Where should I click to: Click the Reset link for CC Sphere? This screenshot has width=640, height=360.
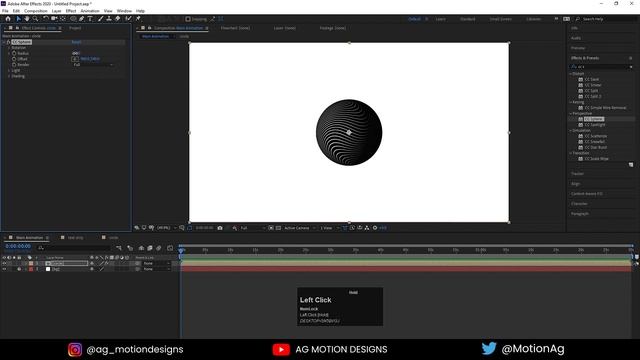(x=76, y=42)
